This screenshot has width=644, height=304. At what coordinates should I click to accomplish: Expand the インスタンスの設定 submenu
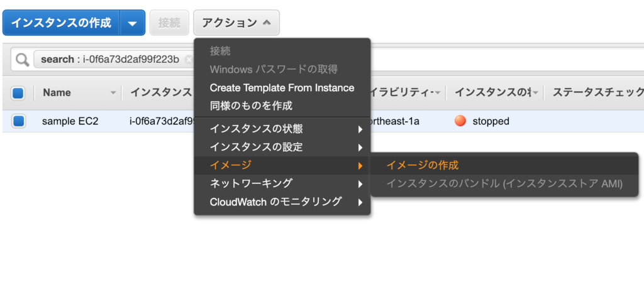tap(282, 147)
